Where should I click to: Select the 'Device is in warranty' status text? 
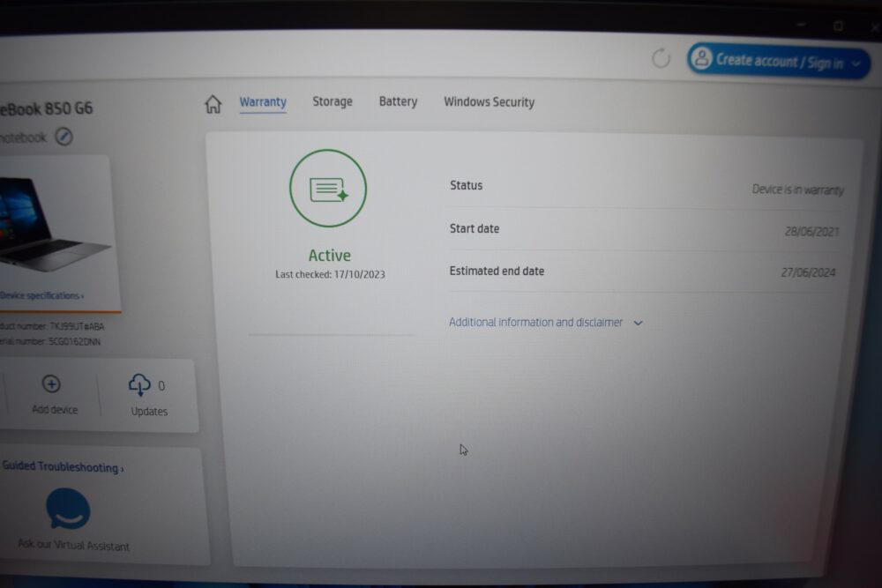tap(797, 190)
